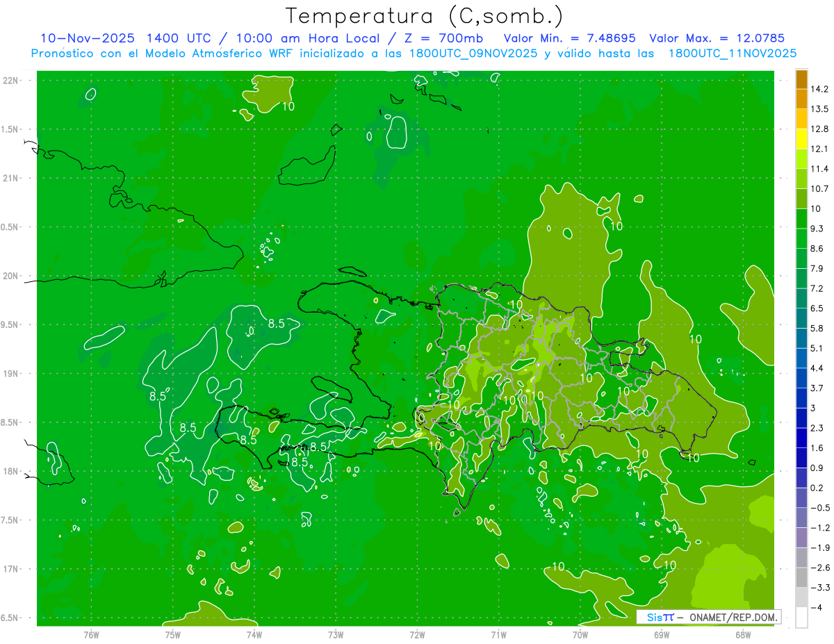
Task: Click the '14.2' colorbar label
Action: pyautogui.click(x=819, y=89)
